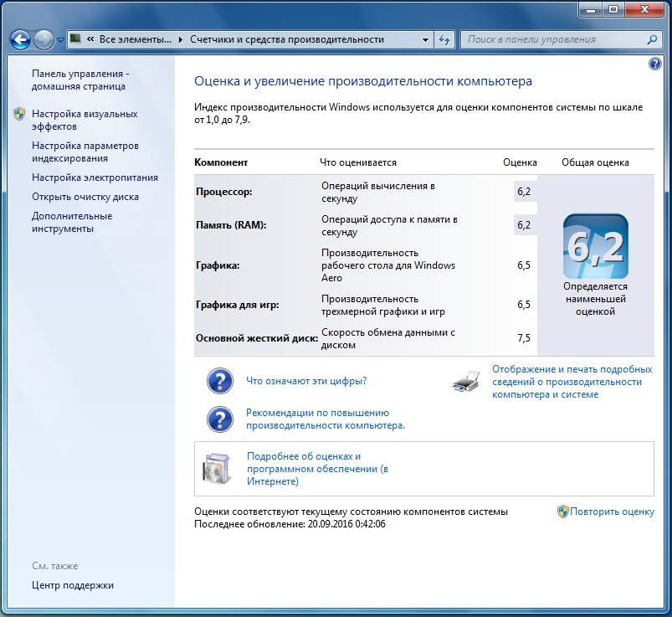The height and width of the screenshot is (617, 672).
Task: Click the control panel icon in address bar
Action: pos(76,39)
